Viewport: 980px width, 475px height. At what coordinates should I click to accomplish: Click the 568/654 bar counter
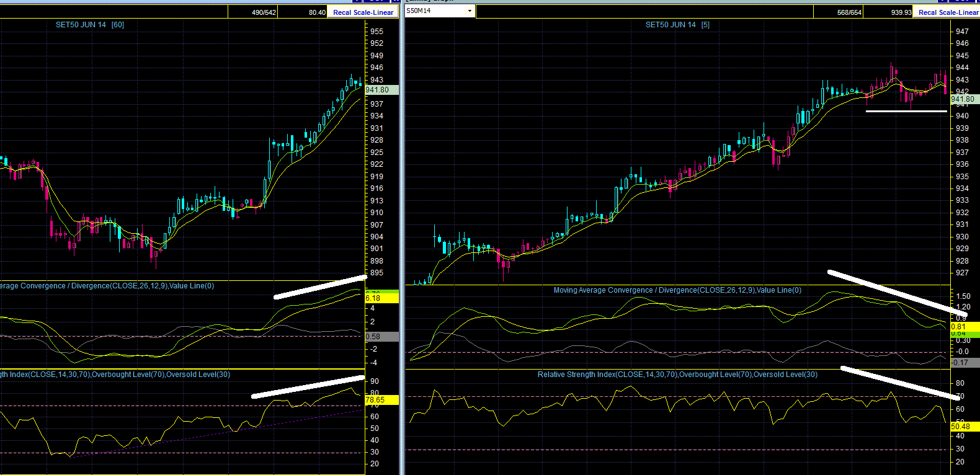[849, 12]
